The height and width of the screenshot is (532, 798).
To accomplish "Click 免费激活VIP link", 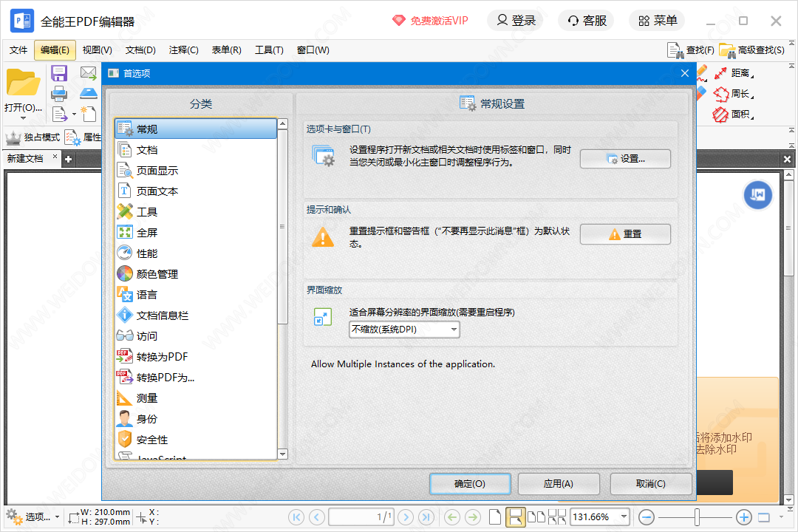I will pyautogui.click(x=431, y=21).
